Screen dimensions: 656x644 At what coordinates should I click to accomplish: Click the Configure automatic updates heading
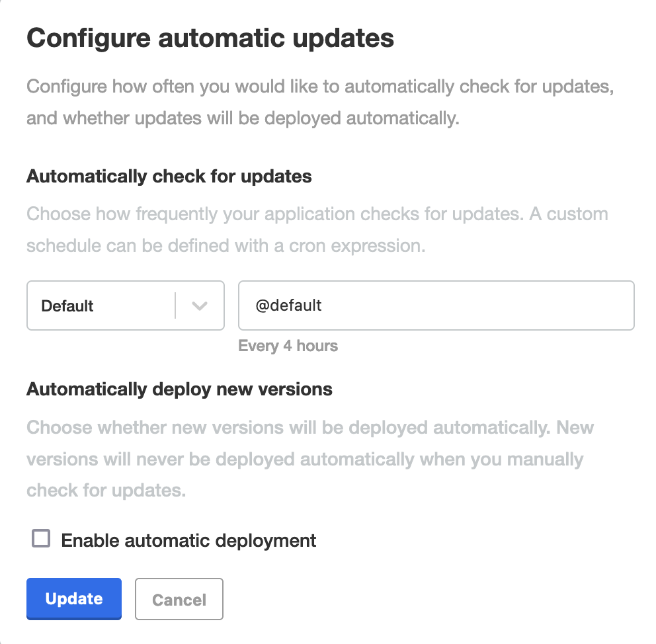[x=209, y=38]
